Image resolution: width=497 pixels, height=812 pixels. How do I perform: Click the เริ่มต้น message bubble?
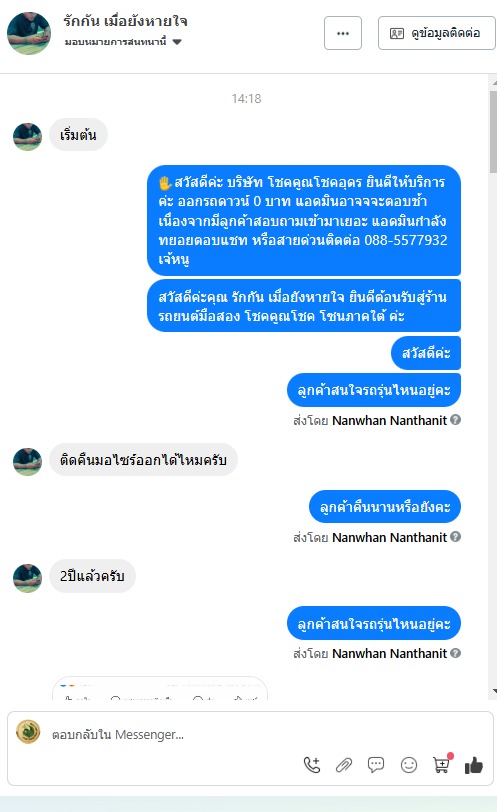(x=78, y=135)
